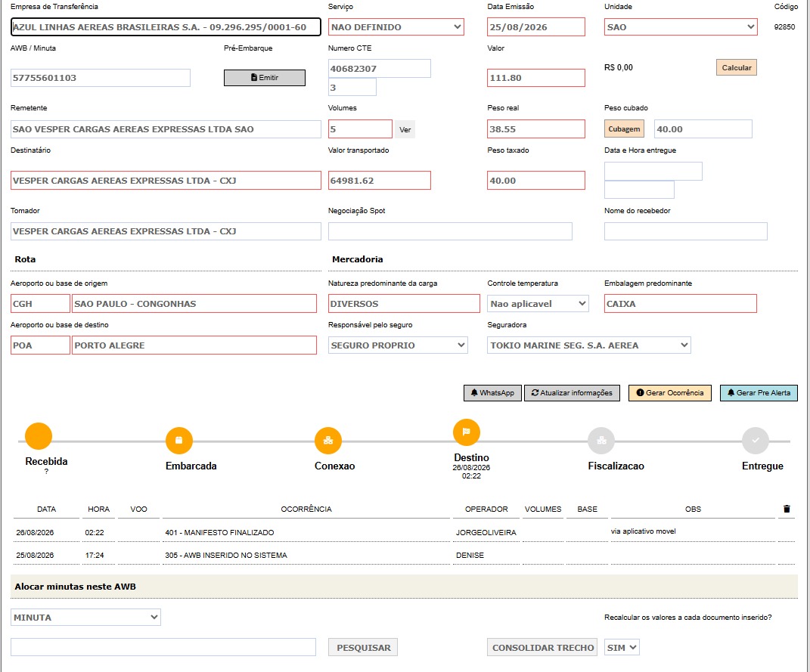Click the Cubagem button
The width and height of the screenshot is (810, 672).
pyautogui.click(x=624, y=129)
